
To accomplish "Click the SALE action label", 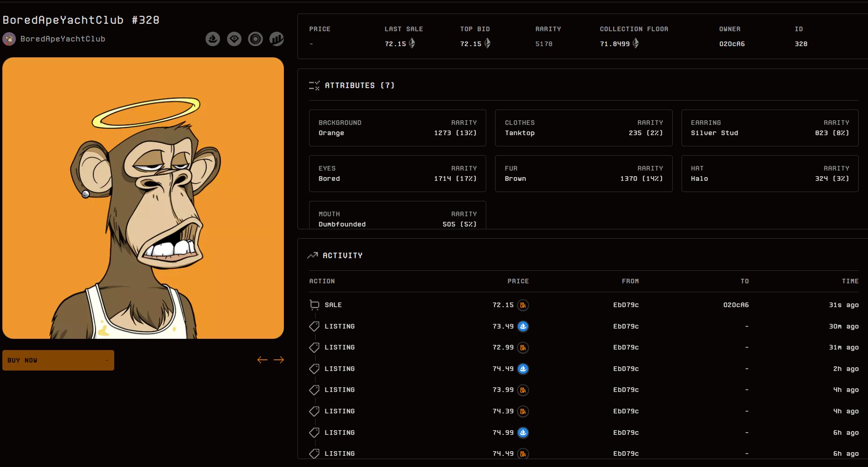I will tap(333, 305).
